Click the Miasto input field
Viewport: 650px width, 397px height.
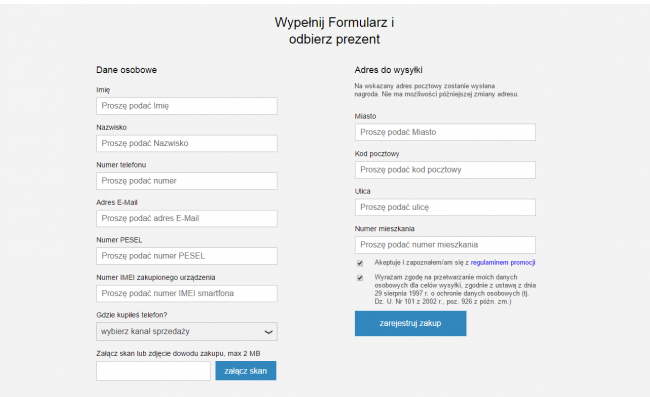(x=445, y=132)
